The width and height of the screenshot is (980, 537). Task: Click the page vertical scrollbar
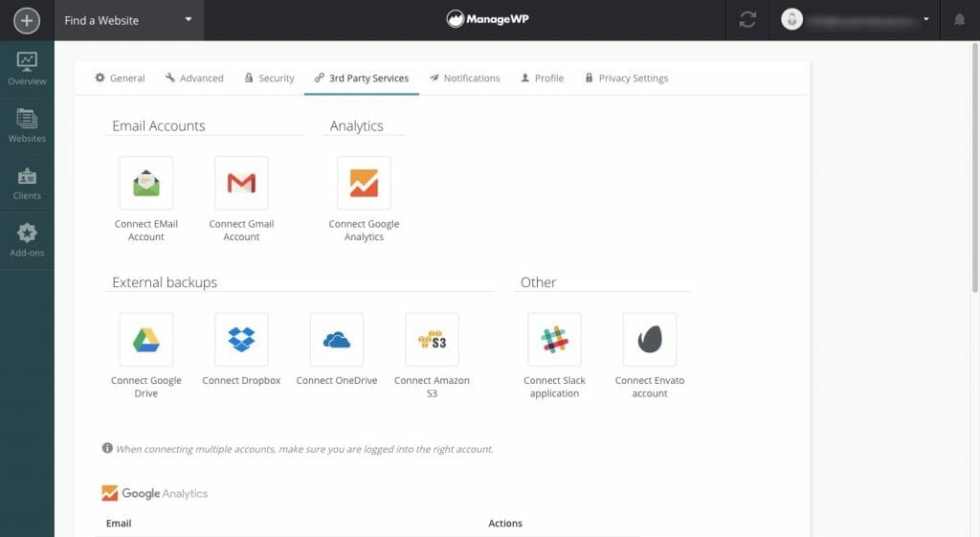click(974, 168)
